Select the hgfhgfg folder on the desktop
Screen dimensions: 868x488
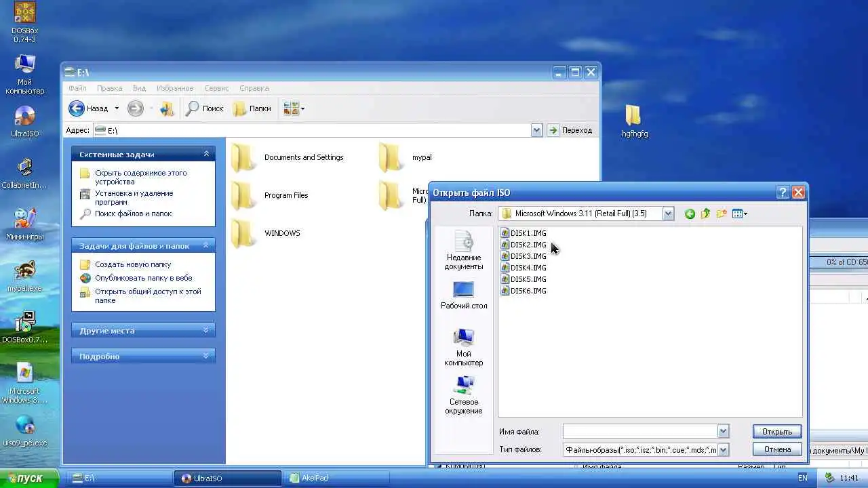point(635,122)
